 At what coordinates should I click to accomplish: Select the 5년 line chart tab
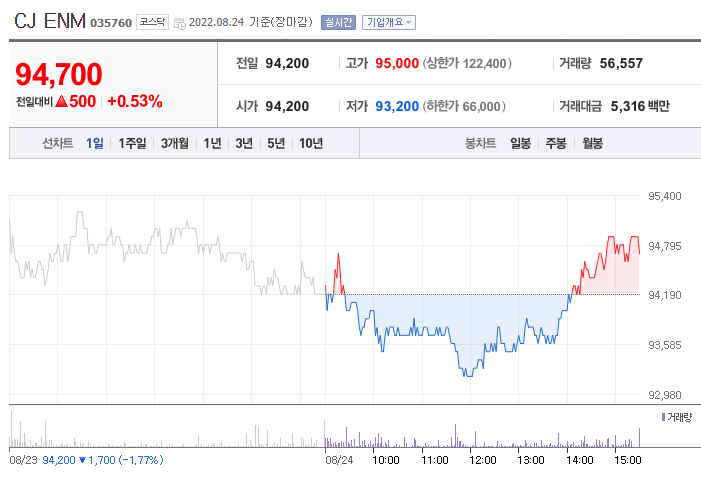276,143
